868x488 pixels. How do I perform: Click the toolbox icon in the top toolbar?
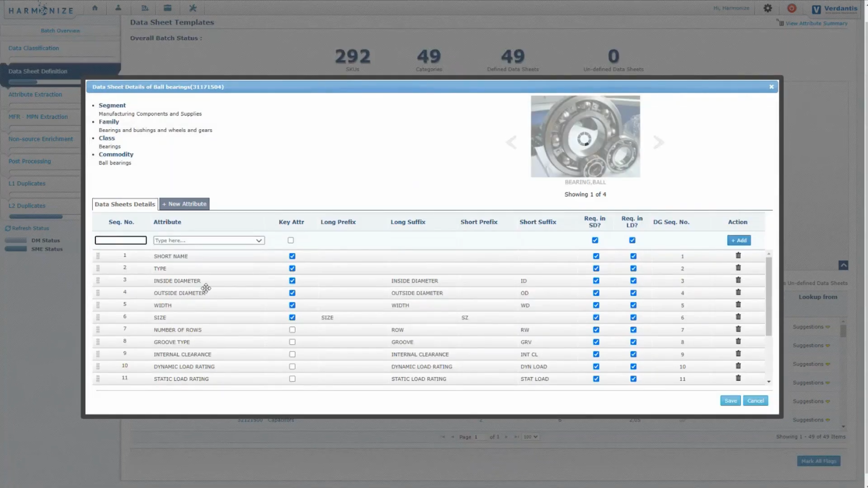[167, 8]
